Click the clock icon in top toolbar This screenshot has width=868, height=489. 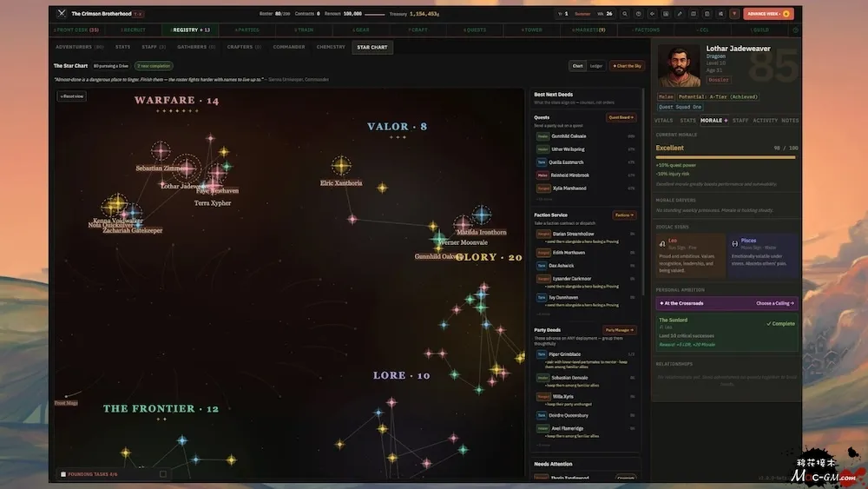pos(638,14)
